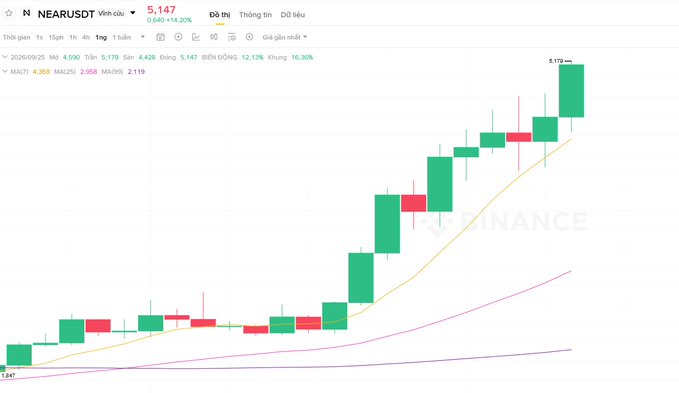Viewport: 679px width, 393px height.
Task: Click the Thời gian label
Action: pos(16,37)
